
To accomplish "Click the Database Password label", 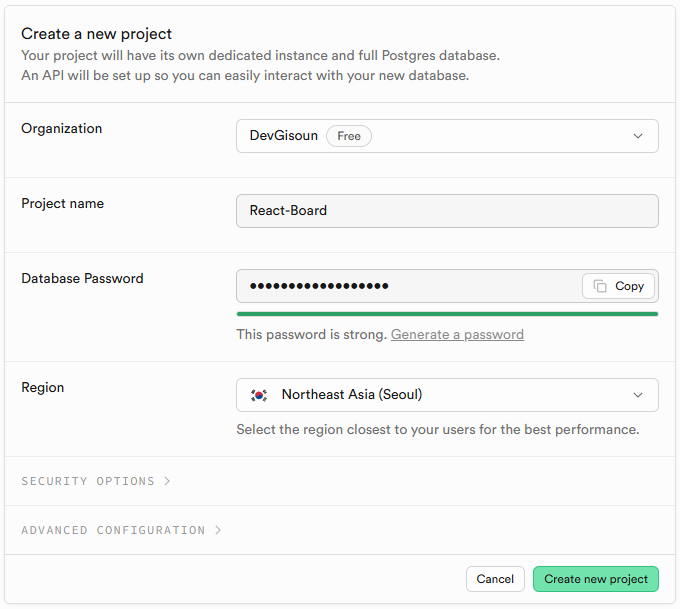I will 82,278.
